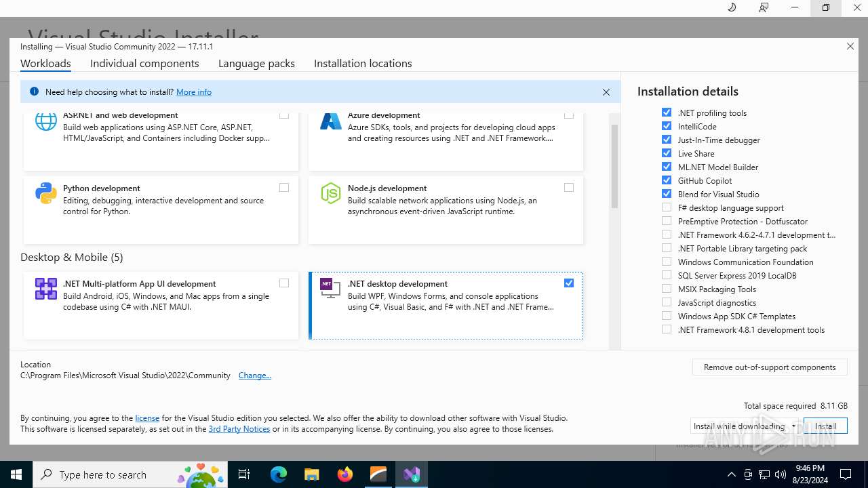Screen dimensions: 868x488
Task: Close the installer dialog with top-right X
Action: (x=850, y=47)
